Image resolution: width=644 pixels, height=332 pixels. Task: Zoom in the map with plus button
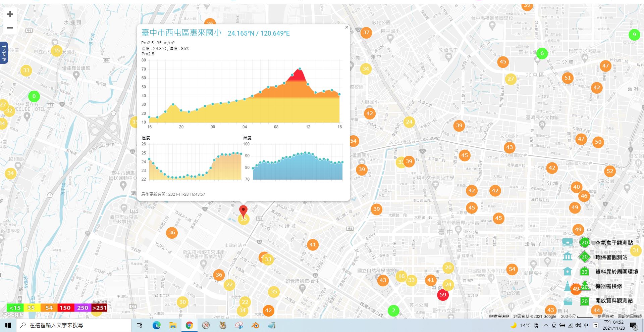pyautogui.click(x=10, y=14)
